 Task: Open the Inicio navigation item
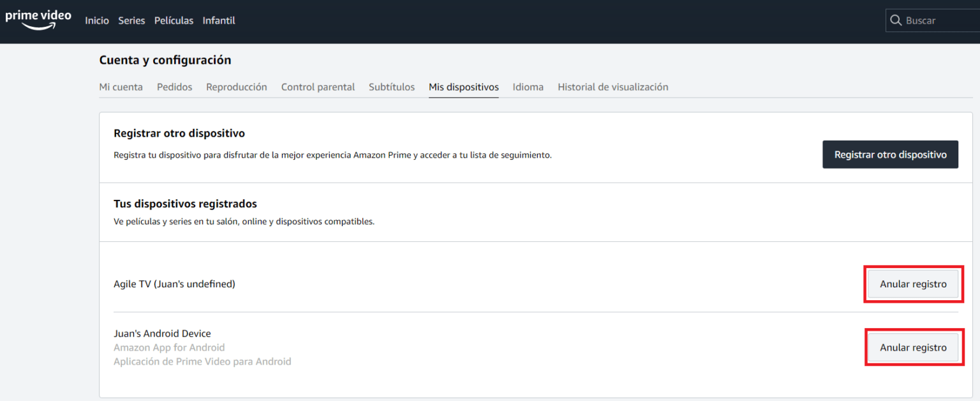(97, 20)
